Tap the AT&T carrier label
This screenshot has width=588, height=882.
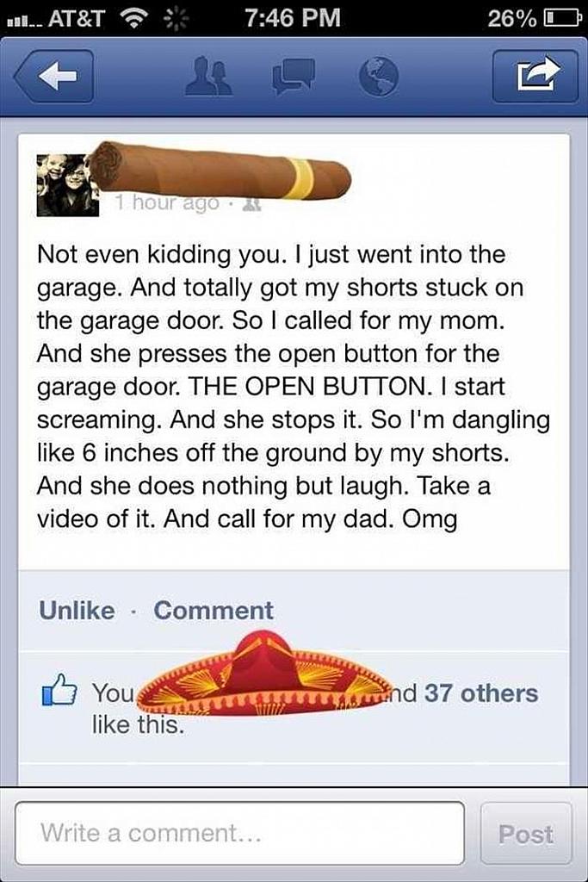(x=76, y=19)
